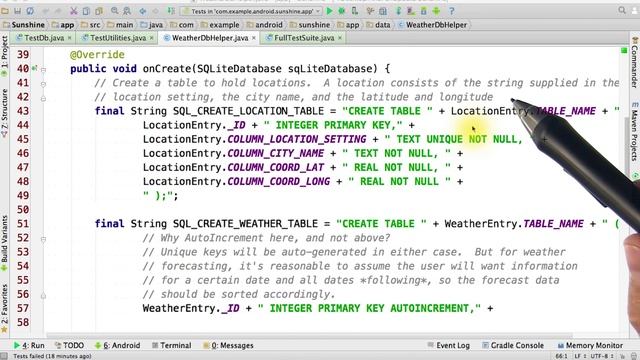Click the override gutter icon on line 40
Image resolution: width=640 pixels, height=360 pixels.
(x=35, y=69)
